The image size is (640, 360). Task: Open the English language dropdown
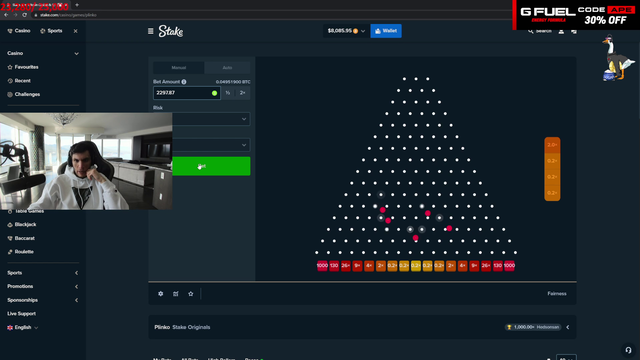click(23, 327)
